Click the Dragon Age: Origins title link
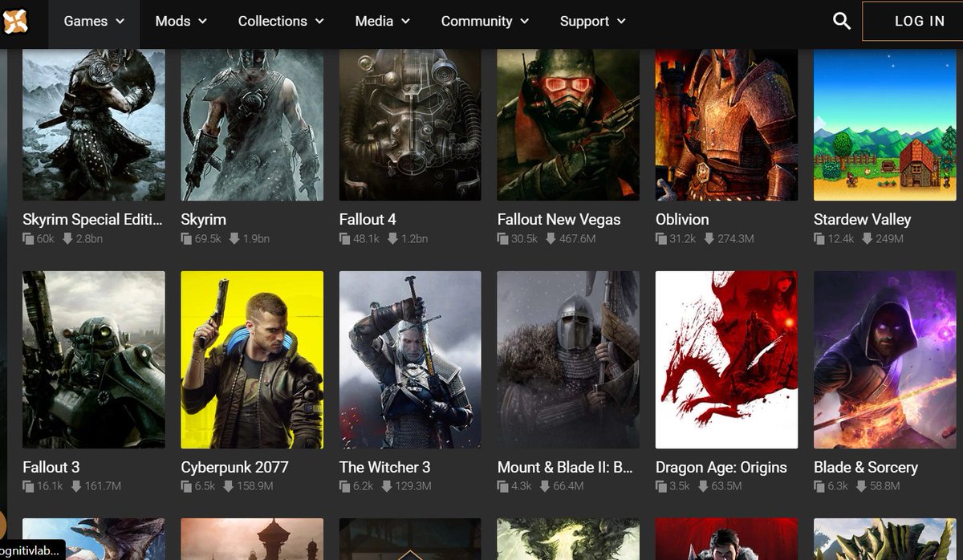Viewport: 963px width, 560px height. coord(721,467)
